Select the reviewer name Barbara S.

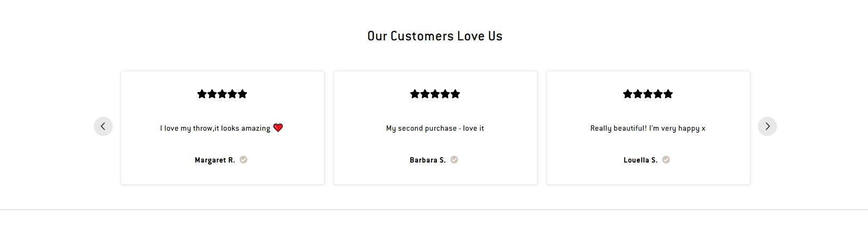(428, 160)
